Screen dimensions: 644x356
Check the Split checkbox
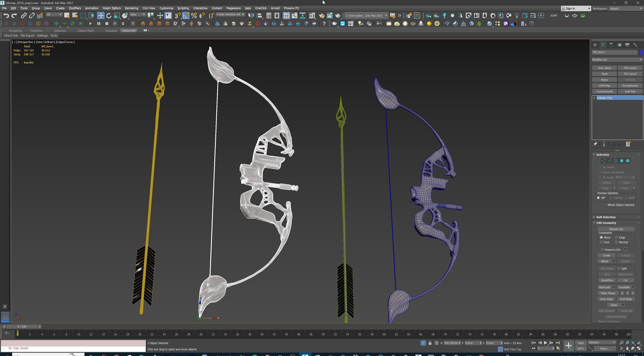619,268
